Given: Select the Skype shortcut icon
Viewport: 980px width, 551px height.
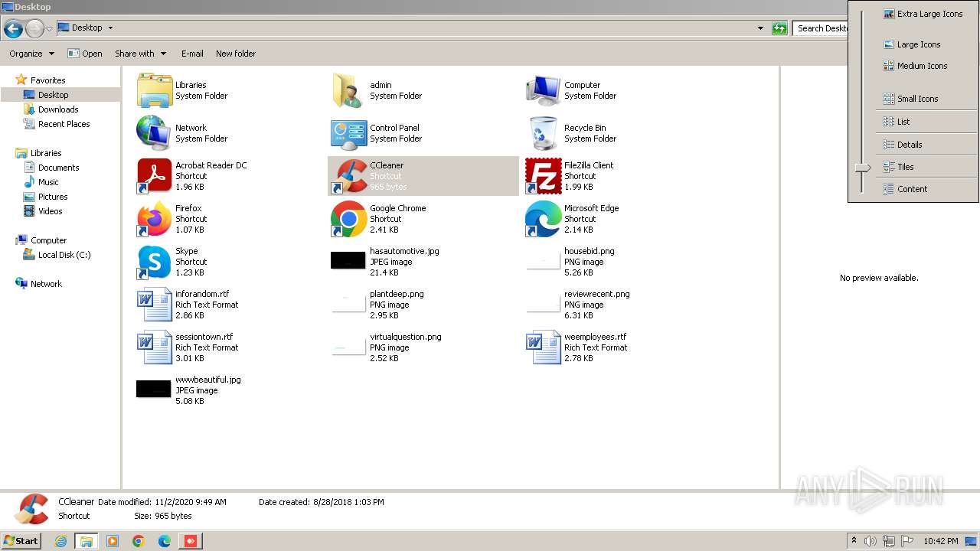Looking at the screenshot, I should [155, 262].
